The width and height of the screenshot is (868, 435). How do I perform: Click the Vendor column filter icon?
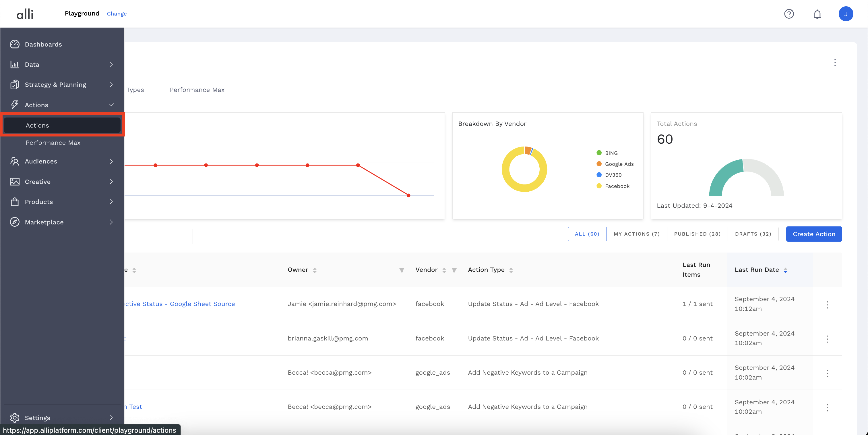pyautogui.click(x=454, y=270)
